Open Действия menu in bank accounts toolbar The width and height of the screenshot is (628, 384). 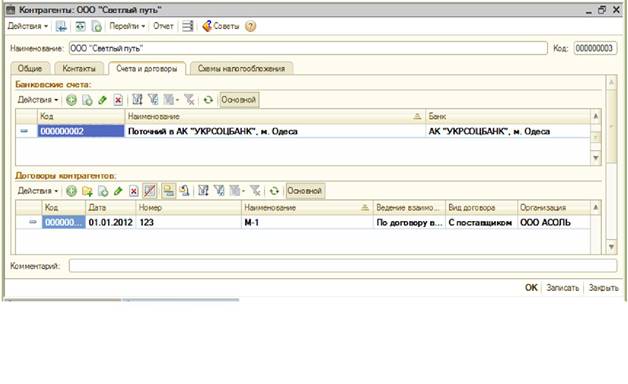[38, 100]
